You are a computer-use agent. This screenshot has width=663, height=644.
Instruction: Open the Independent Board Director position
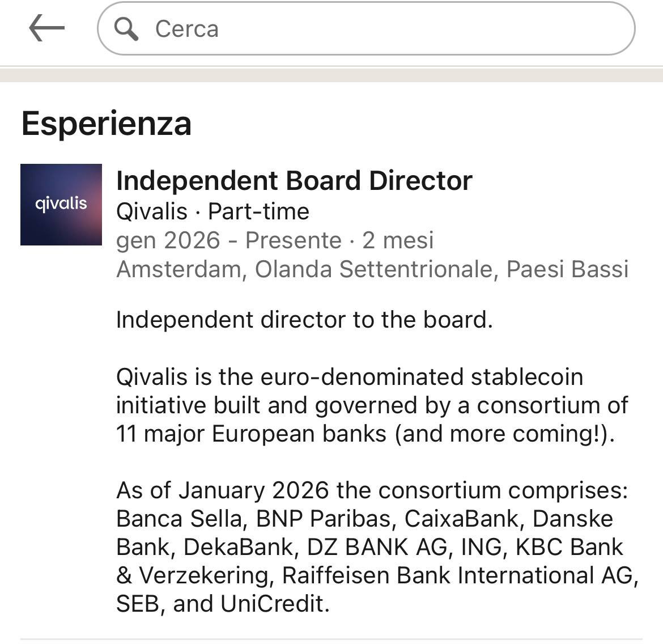click(x=294, y=181)
